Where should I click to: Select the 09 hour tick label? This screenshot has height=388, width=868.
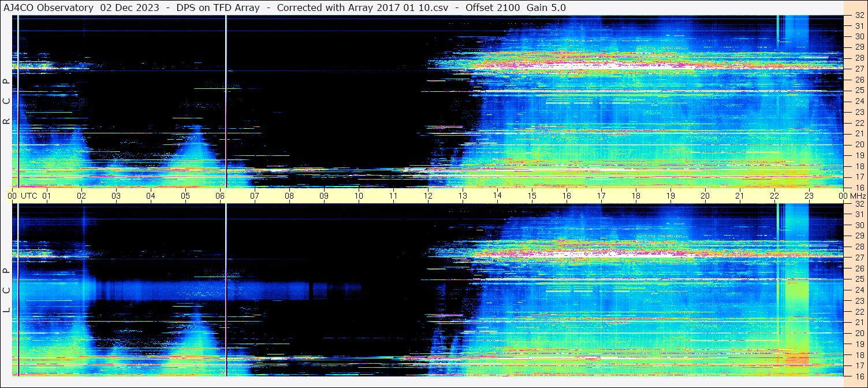click(x=324, y=196)
